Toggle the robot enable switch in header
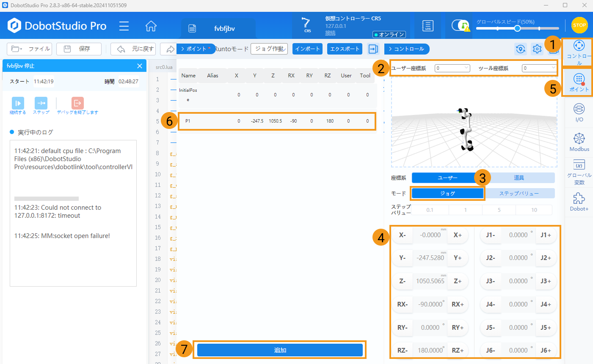 click(x=460, y=26)
